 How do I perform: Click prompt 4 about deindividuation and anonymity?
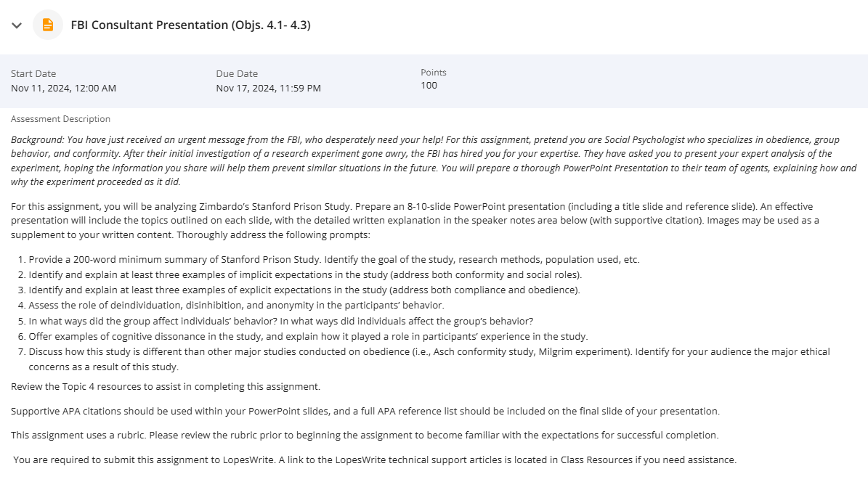click(236, 306)
